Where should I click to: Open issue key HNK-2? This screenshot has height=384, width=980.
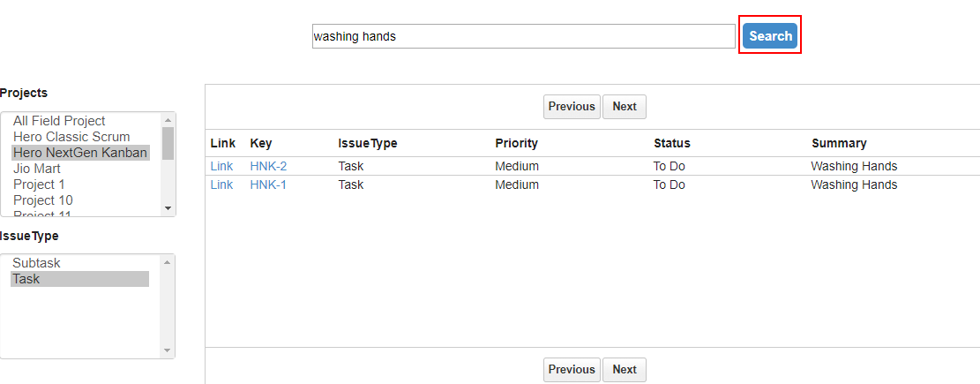268,166
